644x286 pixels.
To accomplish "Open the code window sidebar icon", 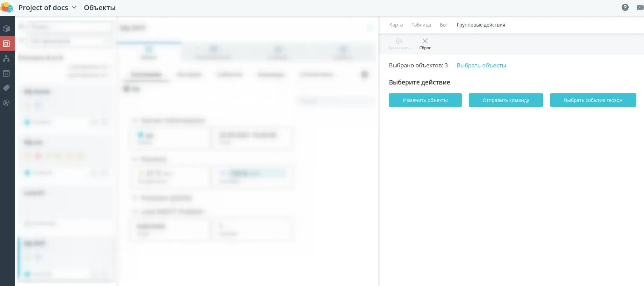I will coord(6,74).
